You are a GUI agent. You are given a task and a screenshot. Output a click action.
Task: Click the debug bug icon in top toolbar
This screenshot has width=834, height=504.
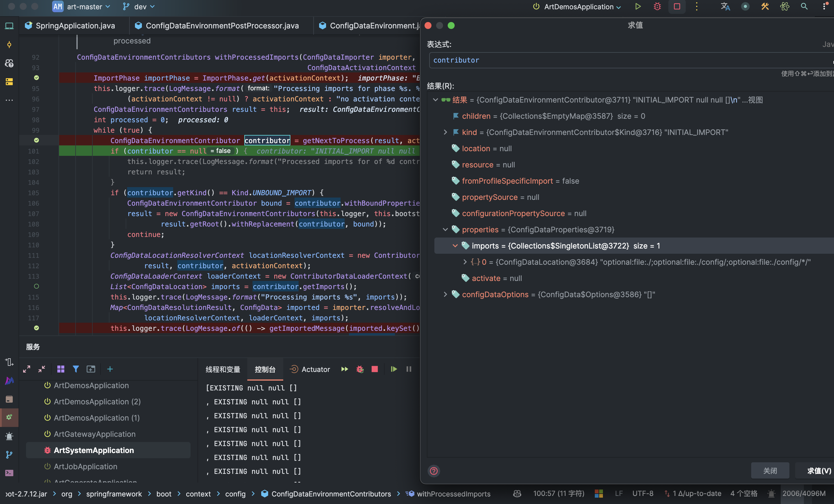657,7
